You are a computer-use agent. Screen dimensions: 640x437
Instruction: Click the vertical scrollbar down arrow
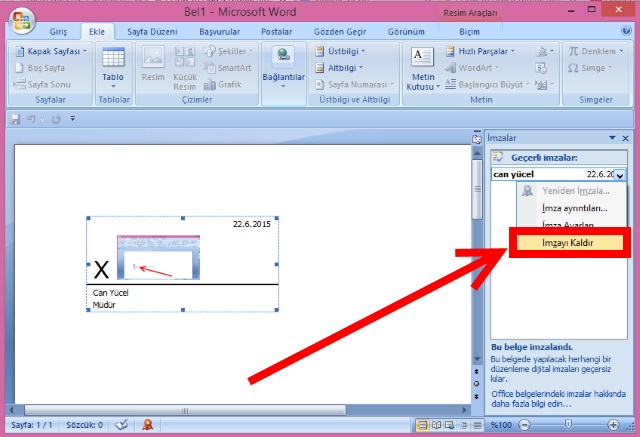(477, 359)
